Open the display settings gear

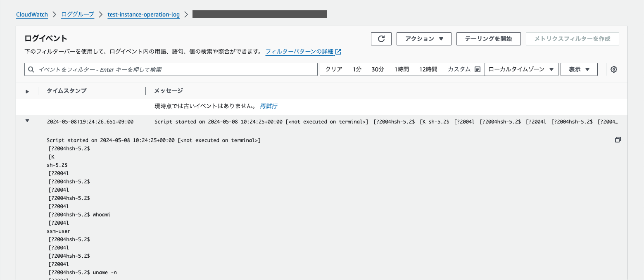point(614,69)
